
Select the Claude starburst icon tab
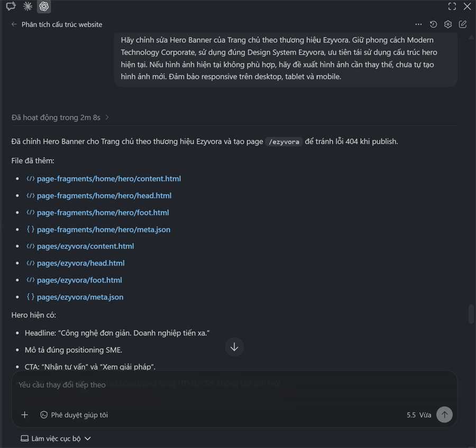pos(28,6)
